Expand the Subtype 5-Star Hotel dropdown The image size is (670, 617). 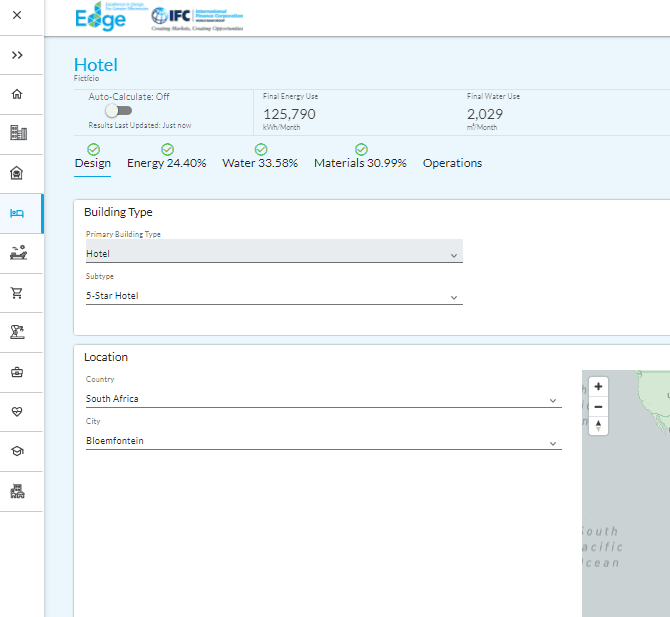[274, 296]
